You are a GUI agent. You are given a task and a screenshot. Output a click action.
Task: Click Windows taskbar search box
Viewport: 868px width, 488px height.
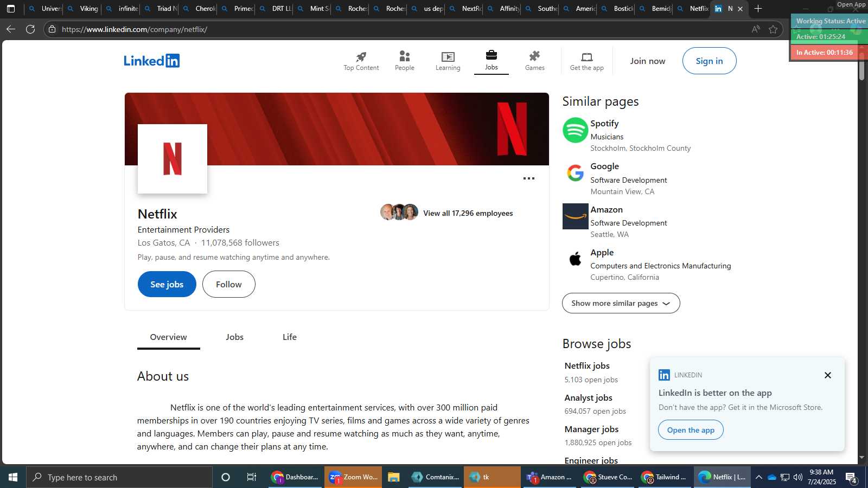pos(119,477)
